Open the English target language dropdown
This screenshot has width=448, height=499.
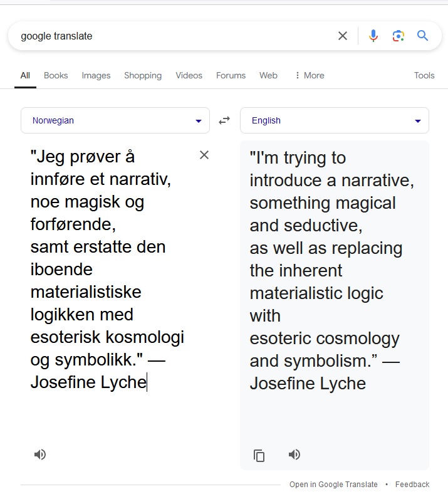click(335, 120)
